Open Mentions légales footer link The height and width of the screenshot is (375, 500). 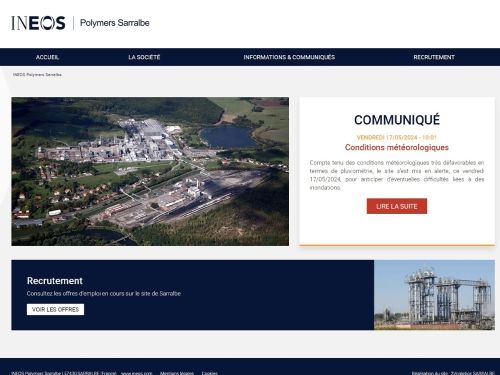point(177,373)
